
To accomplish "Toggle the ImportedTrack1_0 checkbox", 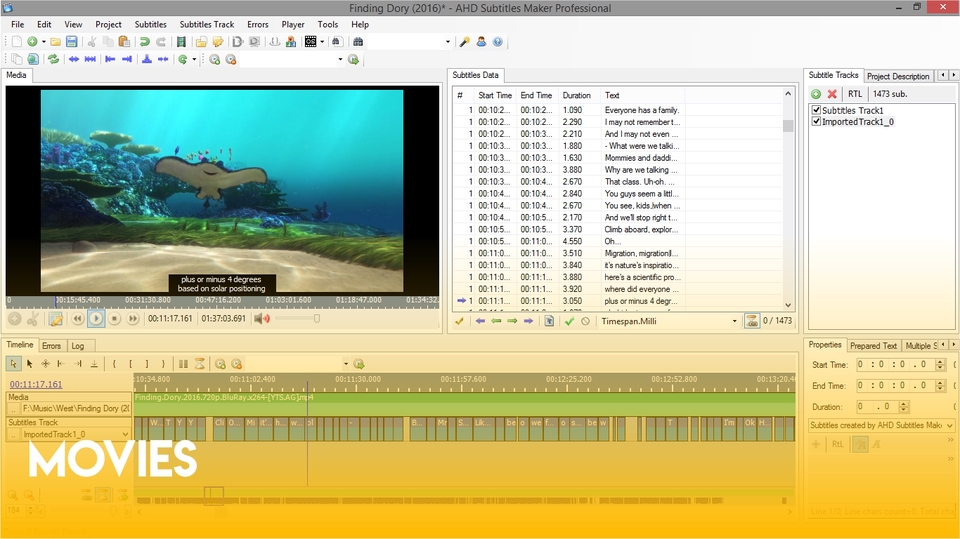I will [816, 121].
